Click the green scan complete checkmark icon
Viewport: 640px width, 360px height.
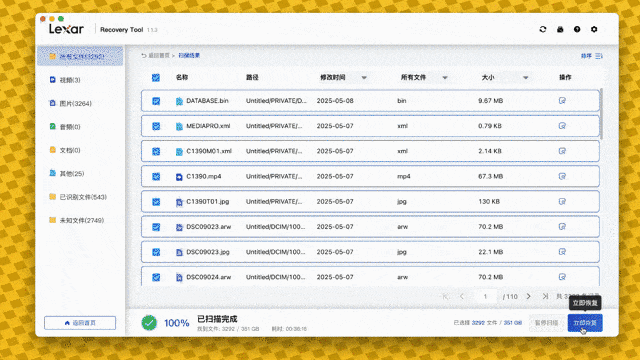149,323
